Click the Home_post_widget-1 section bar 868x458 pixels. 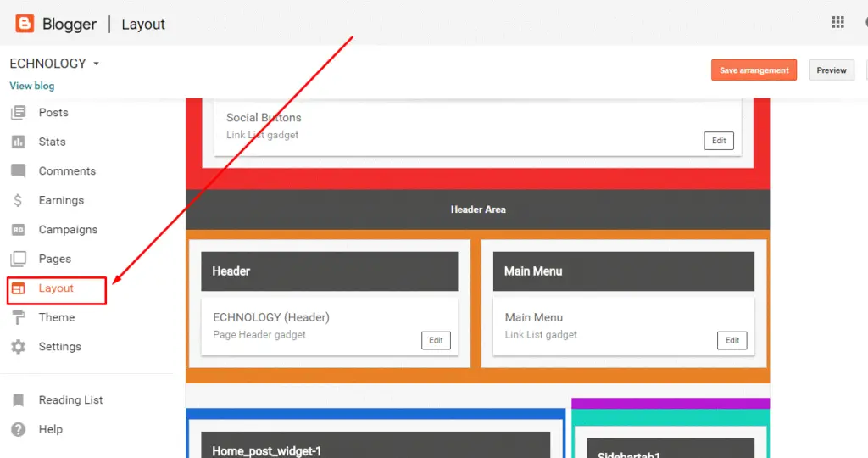tap(376, 445)
